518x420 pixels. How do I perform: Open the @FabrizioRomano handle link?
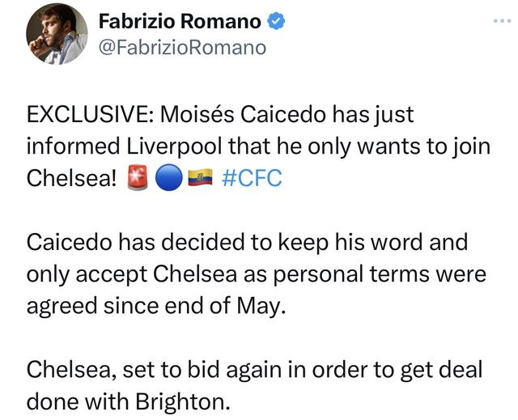(181, 47)
